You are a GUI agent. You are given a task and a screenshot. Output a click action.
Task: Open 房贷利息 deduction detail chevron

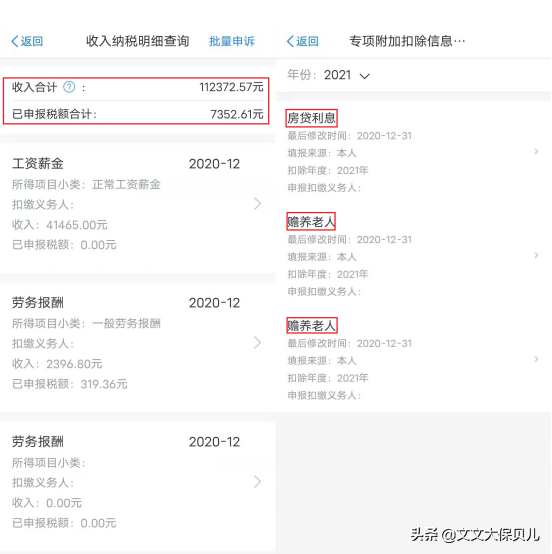(536, 152)
